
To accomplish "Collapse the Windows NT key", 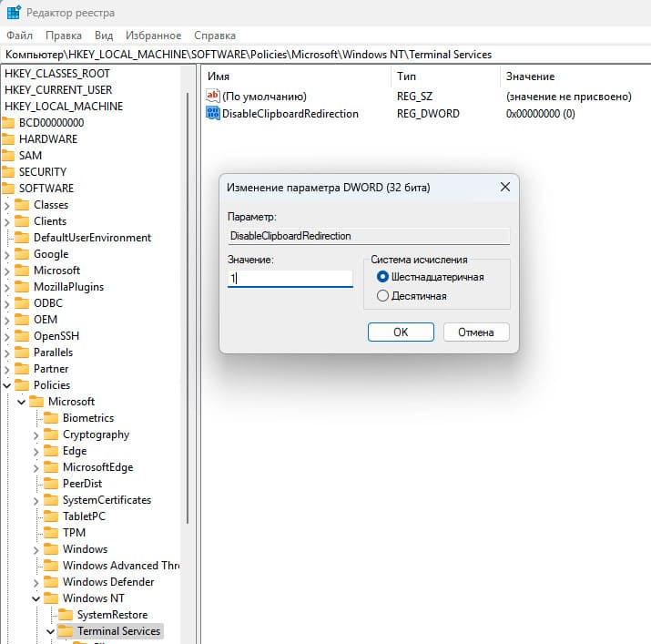I will (36, 598).
